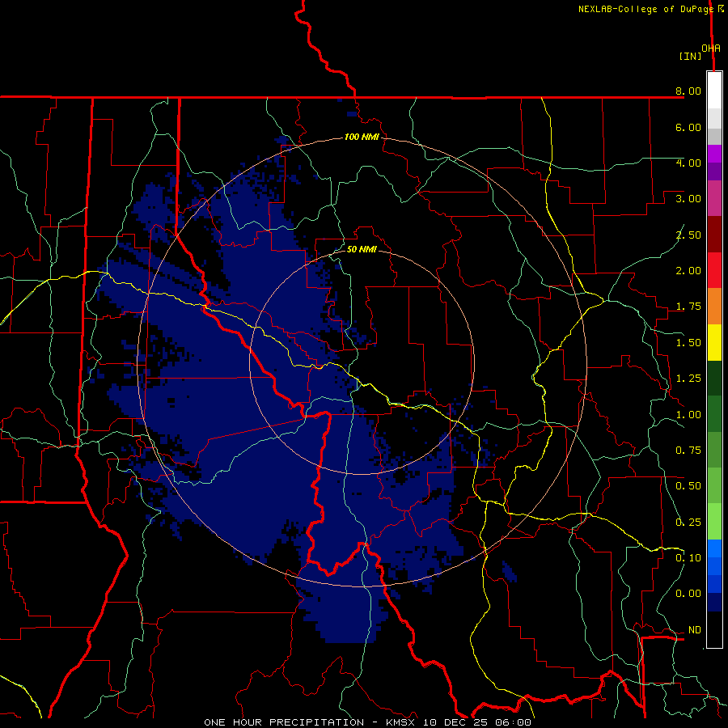Click the 0.50 legend value
The height and width of the screenshot is (728, 728).
688,486
